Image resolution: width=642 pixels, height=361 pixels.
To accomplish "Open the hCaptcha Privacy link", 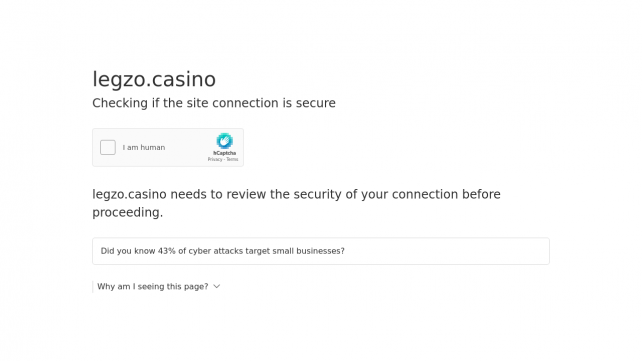I will pyautogui.click(x=215, y=159).
